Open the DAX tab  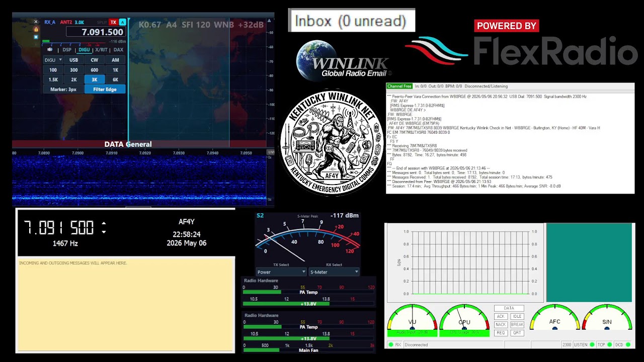(x=118, y=50)
